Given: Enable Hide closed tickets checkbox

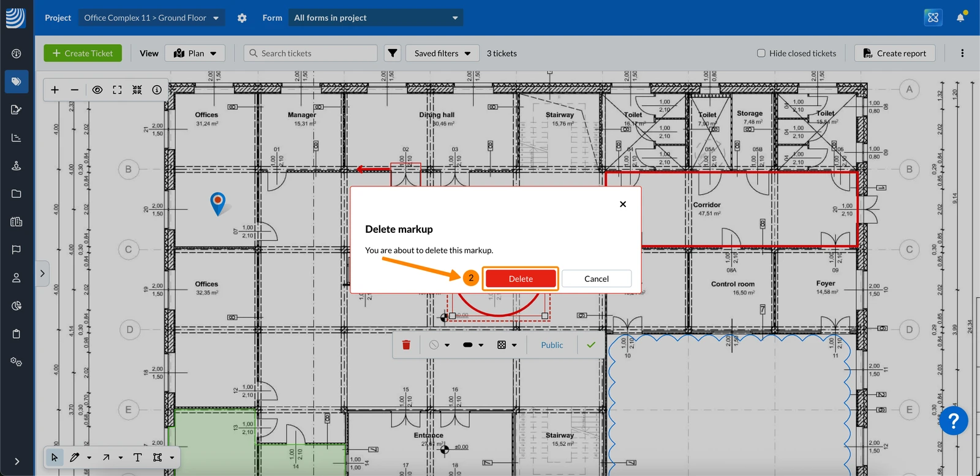Looking at the screenshot, I should point(761,53).
